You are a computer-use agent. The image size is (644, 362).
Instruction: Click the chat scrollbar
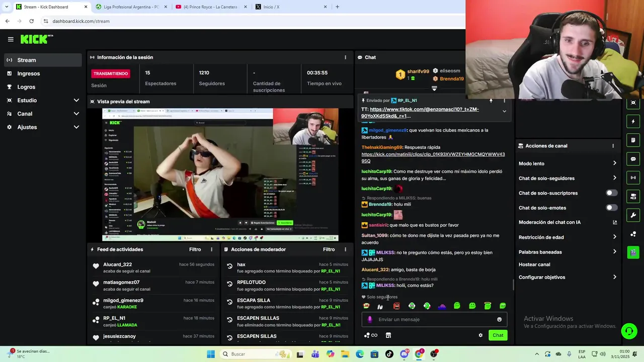(513, 285)
